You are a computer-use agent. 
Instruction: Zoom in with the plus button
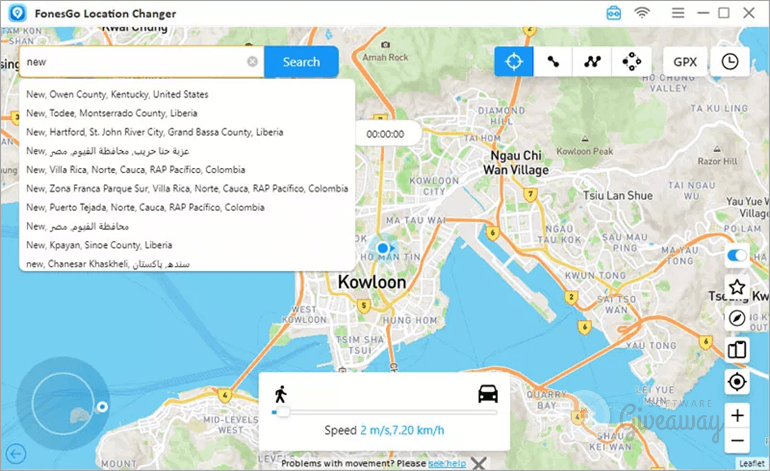(737, 416)
